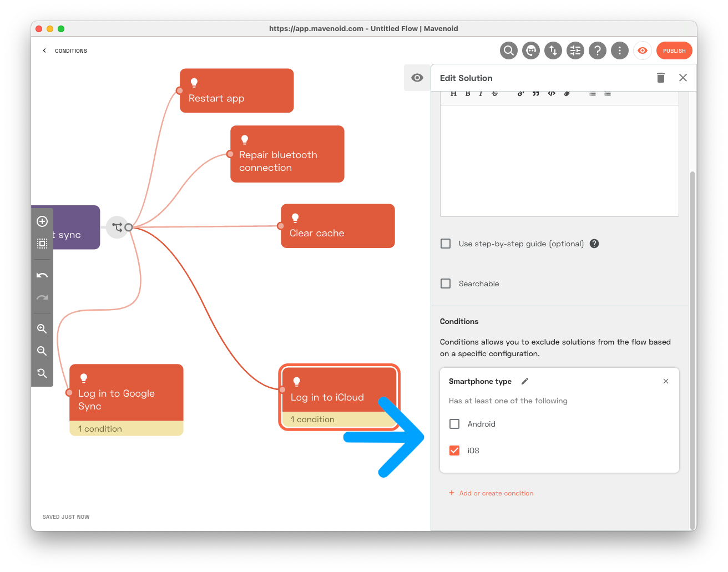Screen dimensions: 728x572
Task: Click the PUBLISH button
Action: [674, 50]
